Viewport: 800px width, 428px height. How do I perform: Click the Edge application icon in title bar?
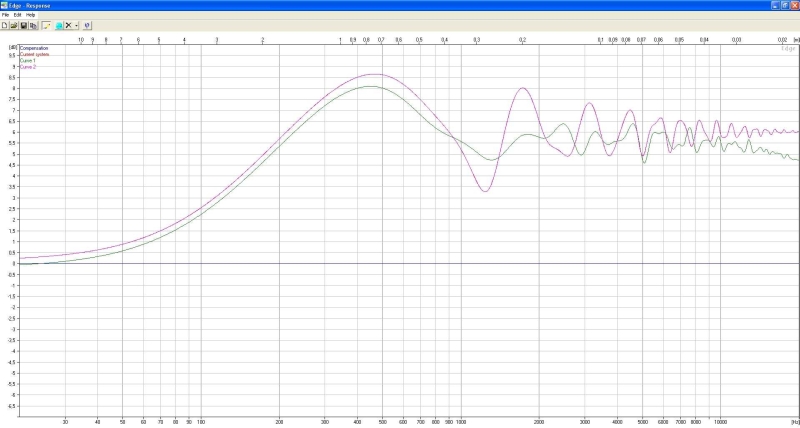(x=5, y=5)
